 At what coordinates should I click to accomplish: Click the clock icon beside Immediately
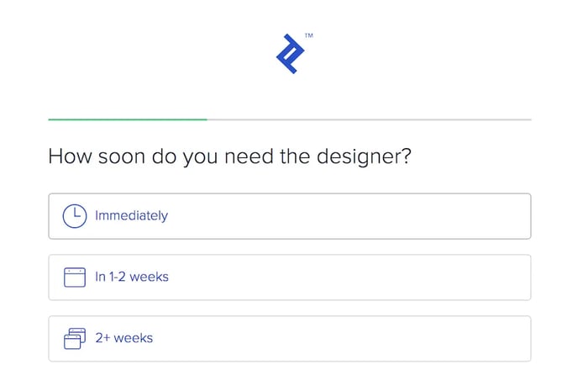click(75, 216)
